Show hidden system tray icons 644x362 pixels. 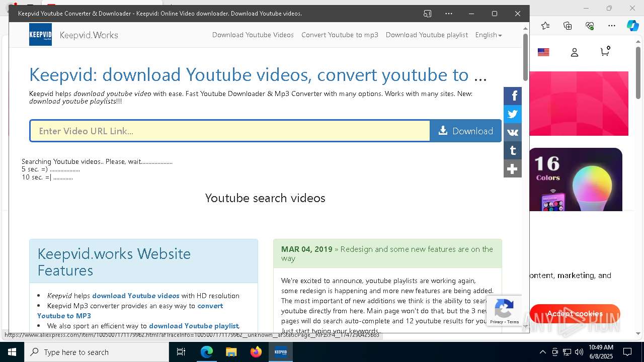tap(542, 352)
